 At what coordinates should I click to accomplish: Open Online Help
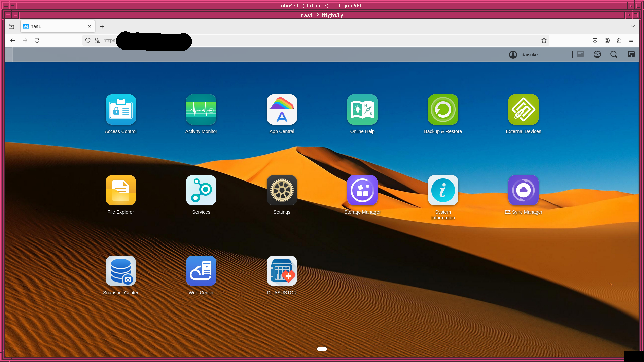(362, 109)
